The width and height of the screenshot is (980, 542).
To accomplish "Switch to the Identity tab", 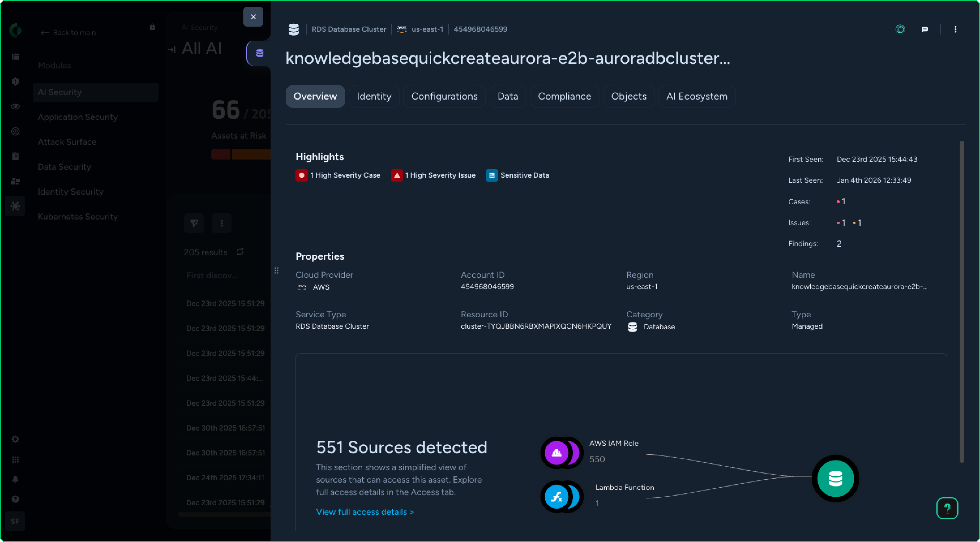I will tap(374, 97).
